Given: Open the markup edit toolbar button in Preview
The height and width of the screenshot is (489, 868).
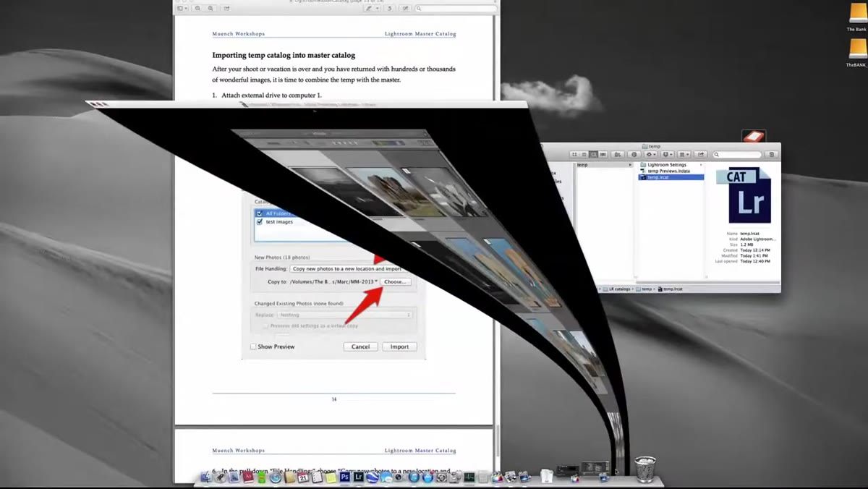Looking at the screenshot, I should coord(405,8).
